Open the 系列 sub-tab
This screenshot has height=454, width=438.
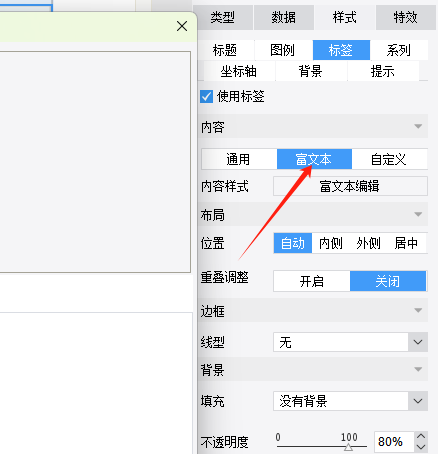coord(399,50)
